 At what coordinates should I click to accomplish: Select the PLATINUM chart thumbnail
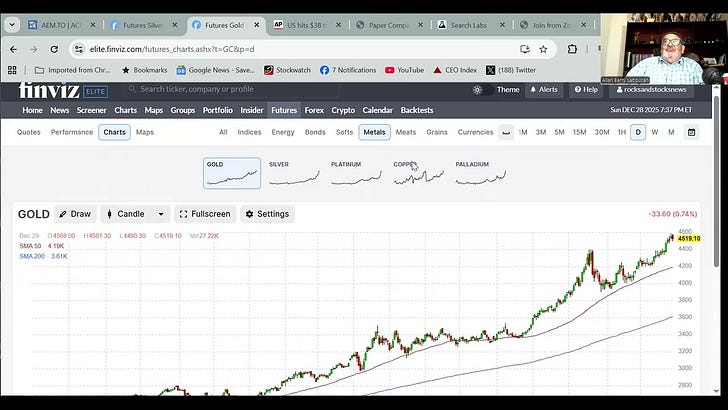click(x=356, y=173)
